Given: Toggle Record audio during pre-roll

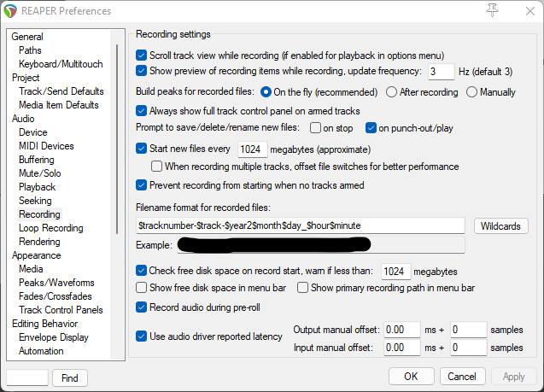Looking at the screenshot, I should (141, 307).
